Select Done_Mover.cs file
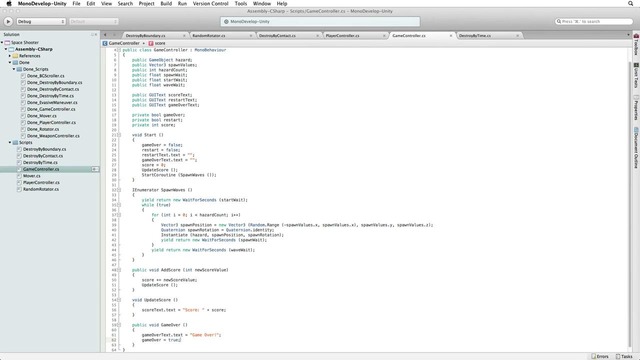The image size is (640, 360). pos(42,116)
